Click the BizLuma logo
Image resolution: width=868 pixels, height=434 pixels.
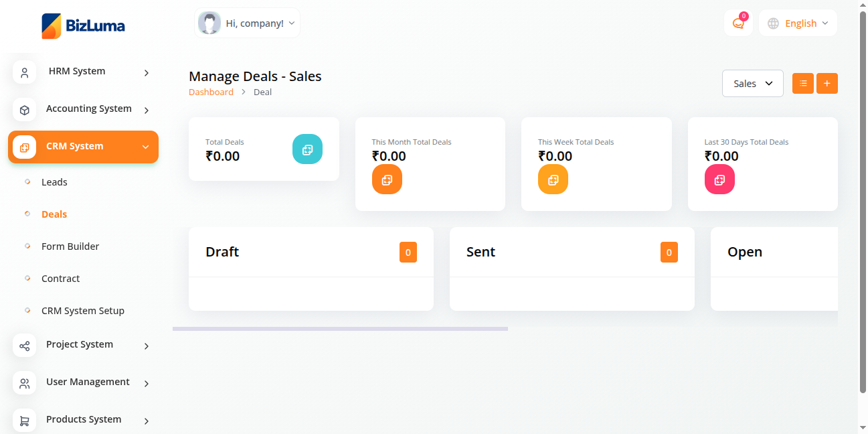pos(83,26)
